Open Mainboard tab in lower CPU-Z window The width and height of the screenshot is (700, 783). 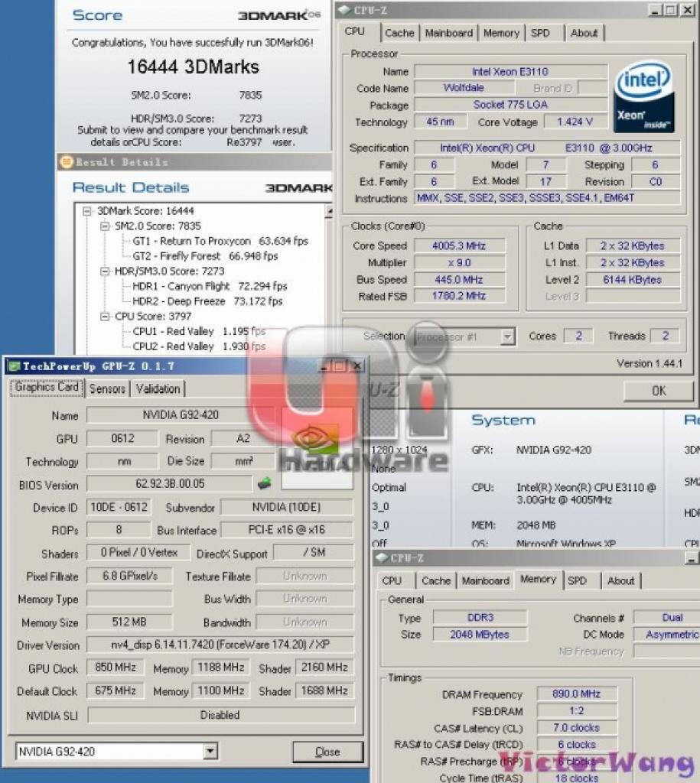coord(485,581)
